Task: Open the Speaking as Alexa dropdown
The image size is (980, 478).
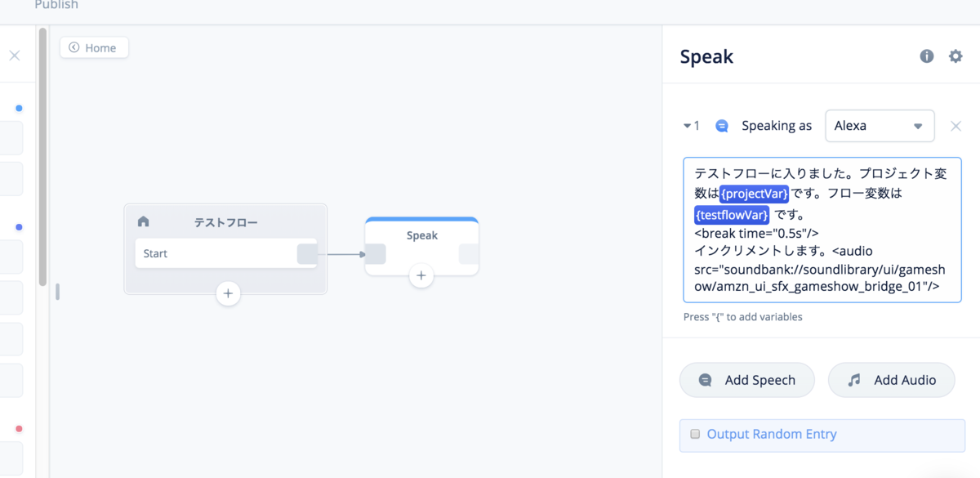Action: (880, 126)
